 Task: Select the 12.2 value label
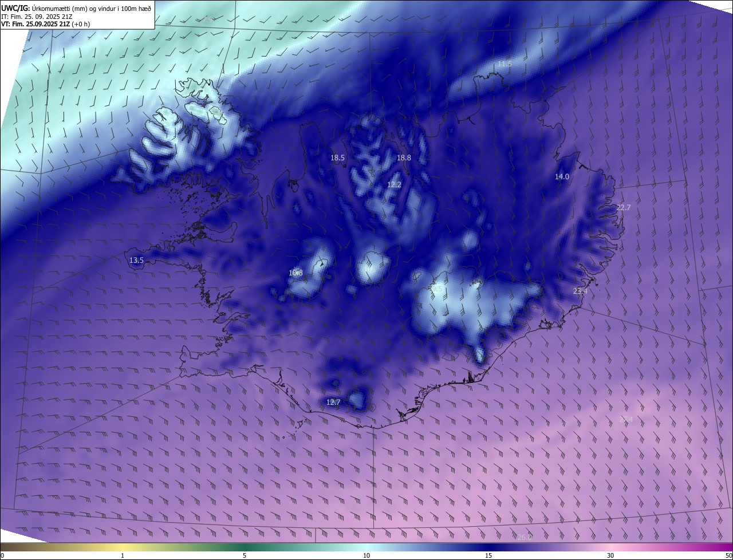[395, 184]
